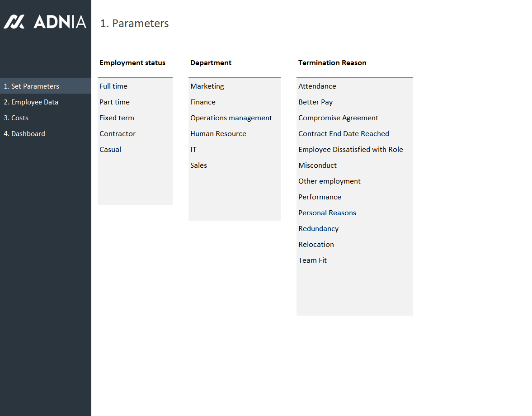Select the Full time status cell
Screen dimensions: 532x416
point(113,86)
